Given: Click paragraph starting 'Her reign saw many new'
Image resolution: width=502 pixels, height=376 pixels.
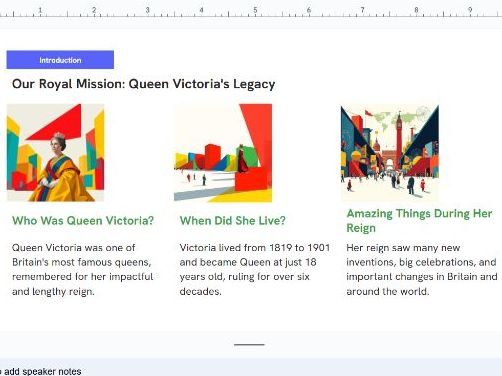Looking at the screenshot, I should point(422,269).
